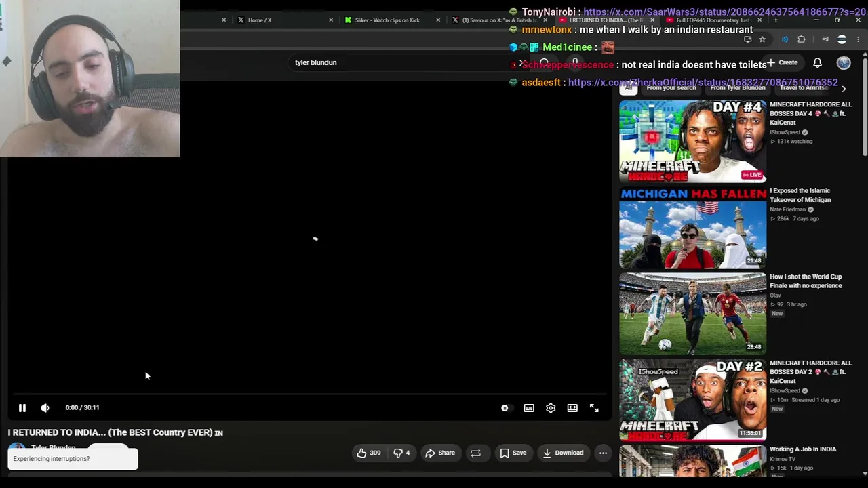Open the media controls icon in Chrome toolbar
The image size is (868, 488).
825,39
